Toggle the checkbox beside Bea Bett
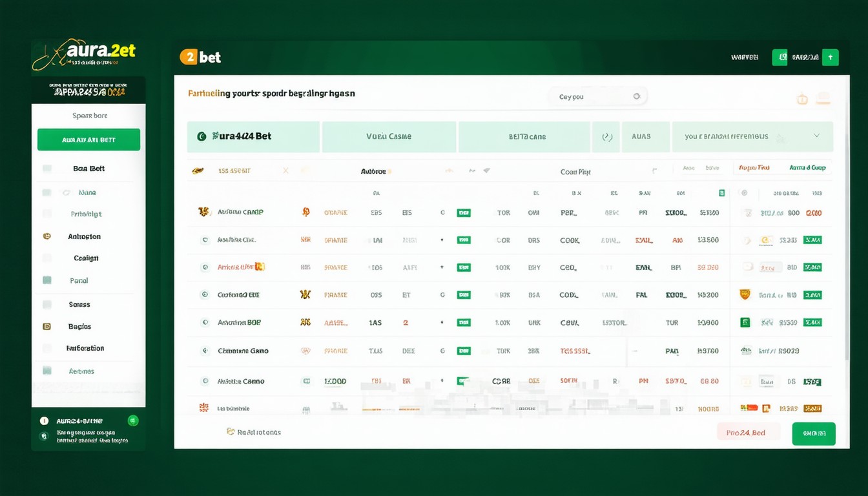Screen dimensions: 868x496 tap(47, 169)
